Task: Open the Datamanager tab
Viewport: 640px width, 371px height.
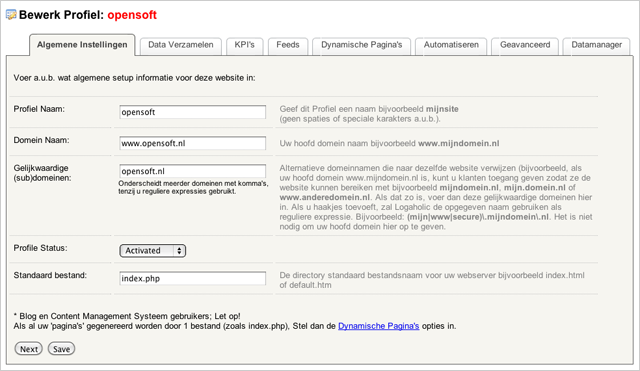Action: [x=596, y=45]
